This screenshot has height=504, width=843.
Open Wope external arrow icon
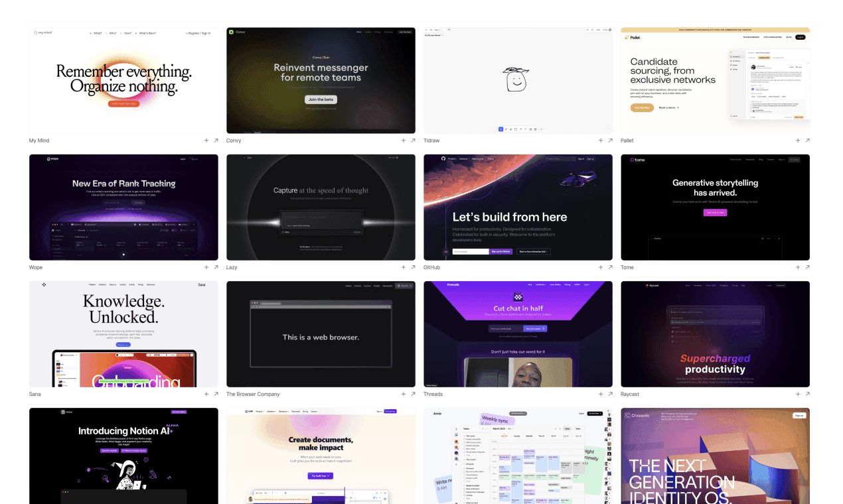pyautogui.click(x=216, y=267)
